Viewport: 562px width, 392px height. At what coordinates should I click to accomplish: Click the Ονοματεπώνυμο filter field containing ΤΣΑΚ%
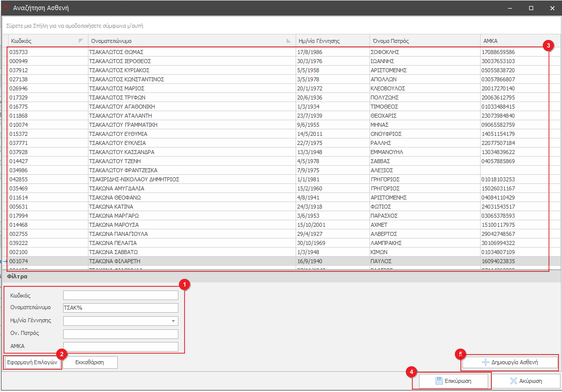pos(120,308)
